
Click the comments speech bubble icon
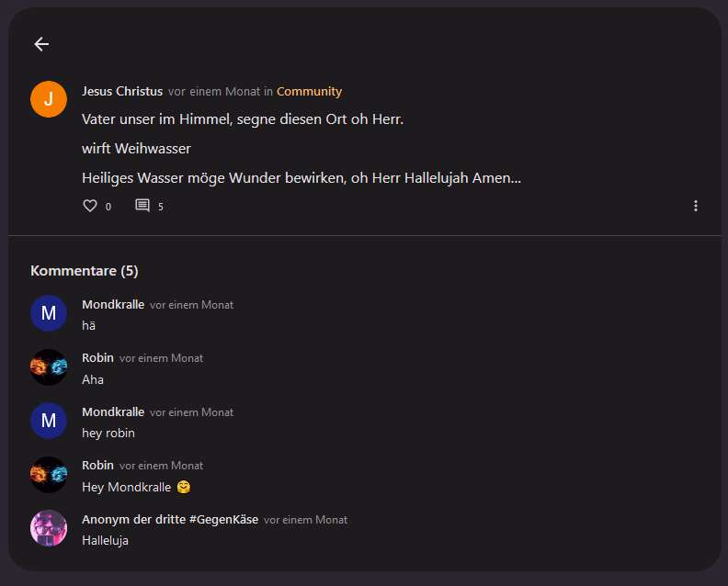[142, 206]
